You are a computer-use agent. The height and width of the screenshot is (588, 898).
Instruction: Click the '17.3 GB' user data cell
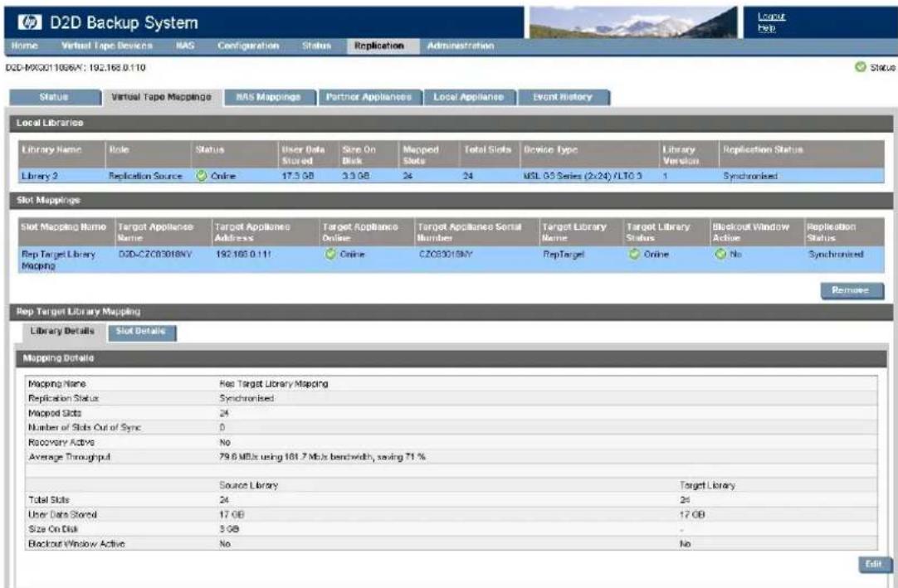[x=298, y=177]
